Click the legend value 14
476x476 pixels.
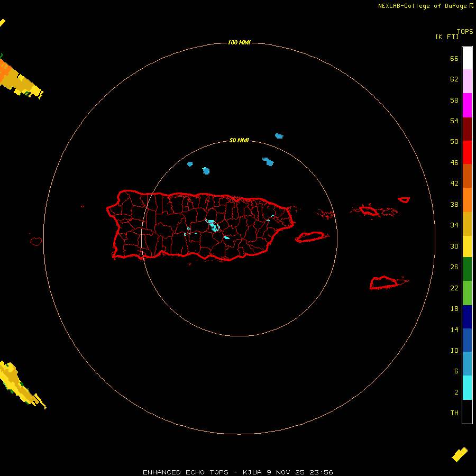pyautogui.click(x=454, y=329)
